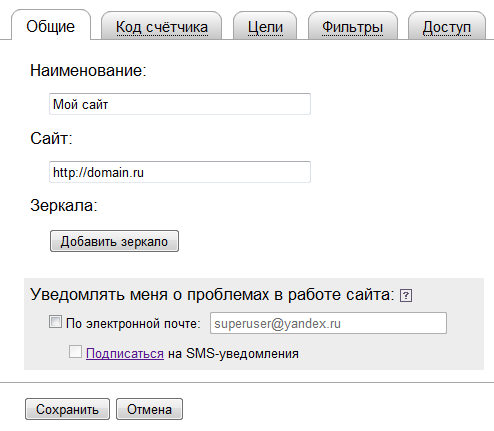494x431 pixels.
Task: Click the Наименование label
Action: click(x=88, y=71)
